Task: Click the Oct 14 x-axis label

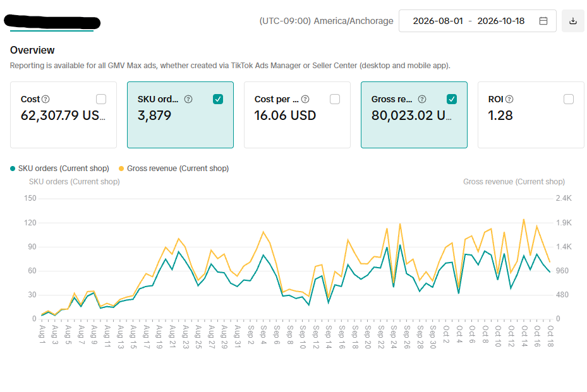Action: (524, 336)
